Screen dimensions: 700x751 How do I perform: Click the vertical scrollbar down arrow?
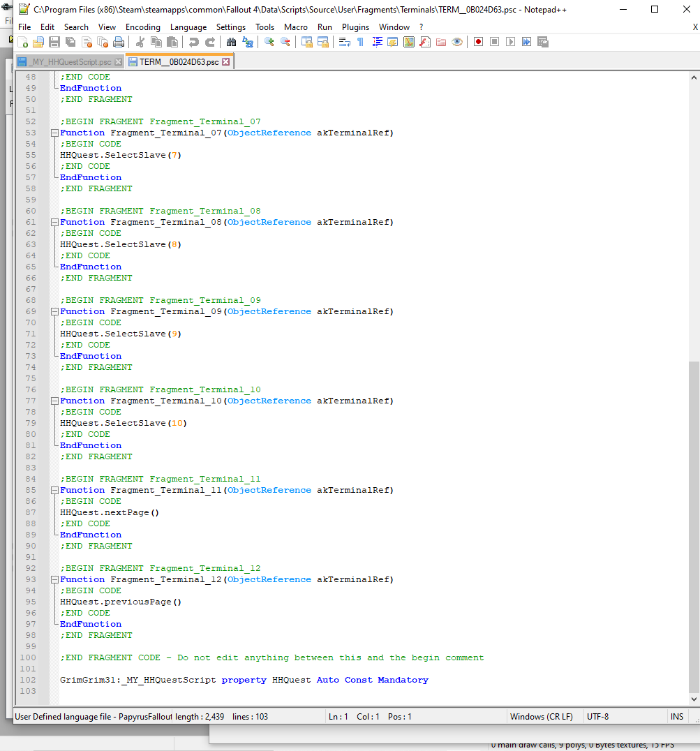tap(694, 699)
